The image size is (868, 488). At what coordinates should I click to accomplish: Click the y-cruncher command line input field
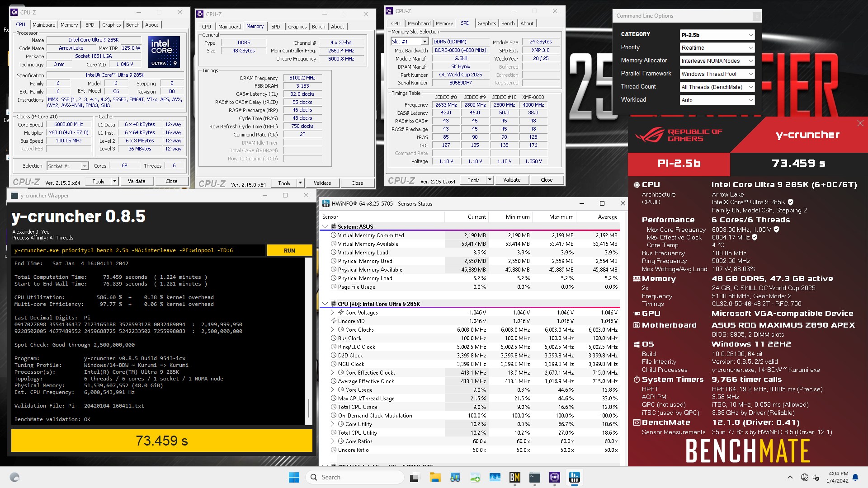click(139, 250)
